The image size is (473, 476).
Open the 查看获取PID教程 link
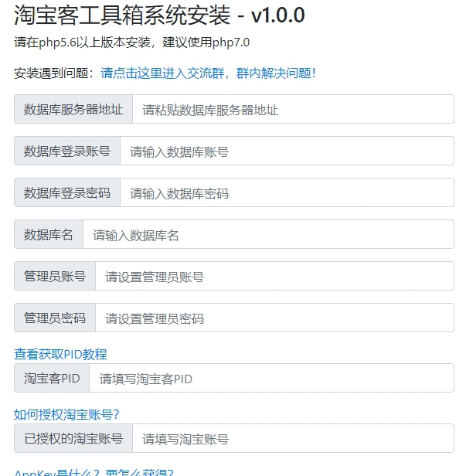point(60,354)
